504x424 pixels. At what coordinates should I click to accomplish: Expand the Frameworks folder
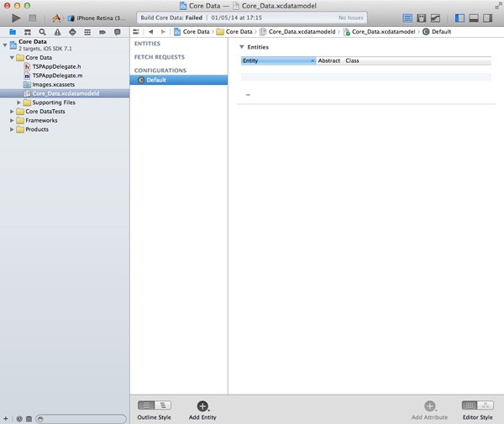[12, 120]
